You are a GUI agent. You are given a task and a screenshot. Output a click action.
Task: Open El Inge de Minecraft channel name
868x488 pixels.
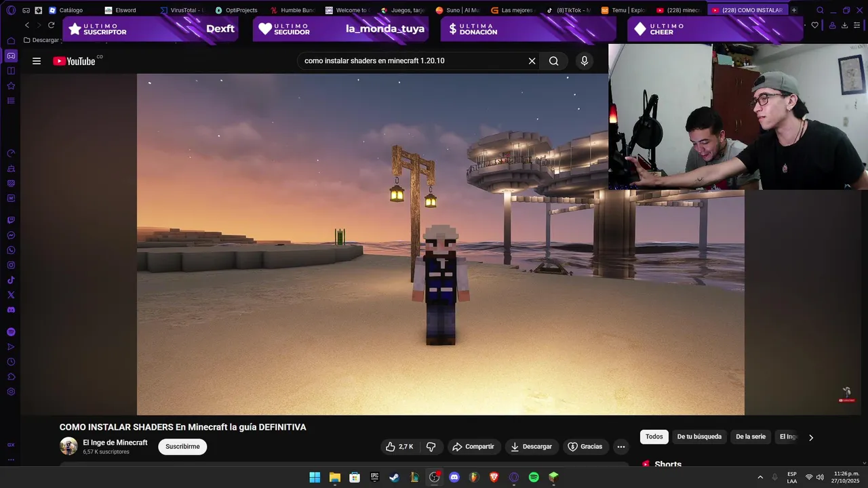click(x=115, y=443)
